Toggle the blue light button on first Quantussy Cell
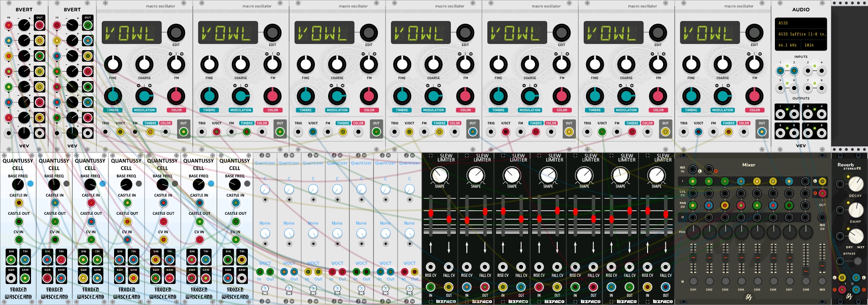868x305 pixels. click(30, 184)
